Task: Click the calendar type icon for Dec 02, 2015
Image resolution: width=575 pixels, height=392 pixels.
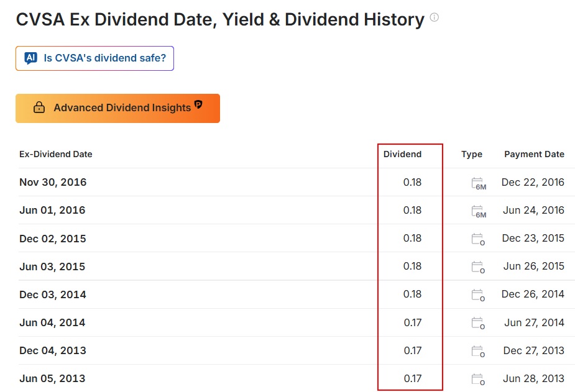Action: pos(478,239)
